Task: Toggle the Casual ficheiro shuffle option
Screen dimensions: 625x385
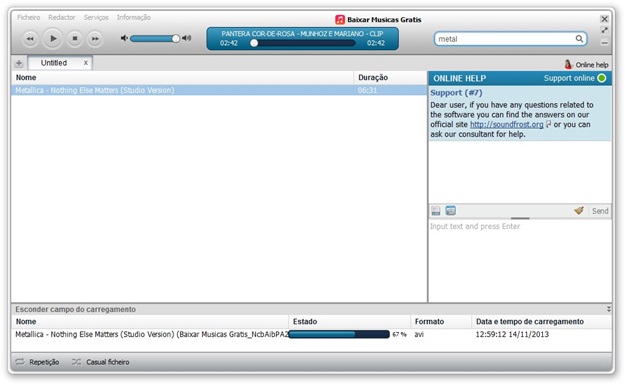Action: [100, 362]
